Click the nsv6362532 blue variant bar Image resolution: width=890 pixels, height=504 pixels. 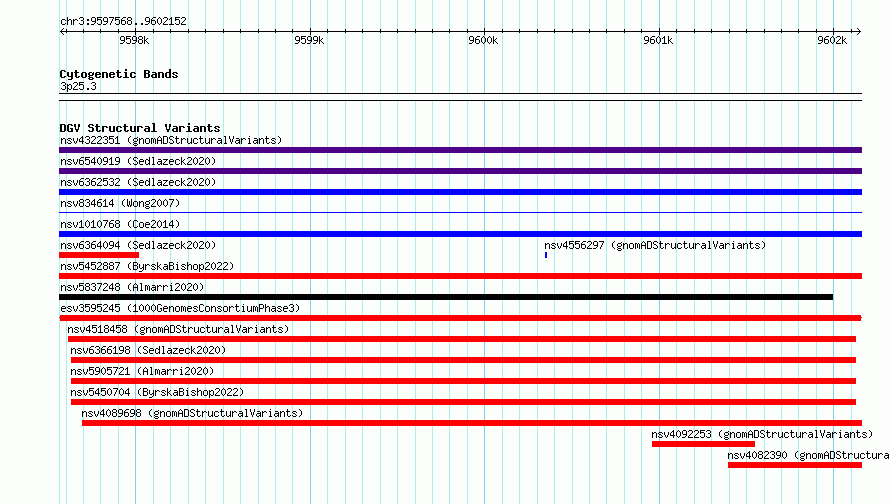click(x=460, y=192)
